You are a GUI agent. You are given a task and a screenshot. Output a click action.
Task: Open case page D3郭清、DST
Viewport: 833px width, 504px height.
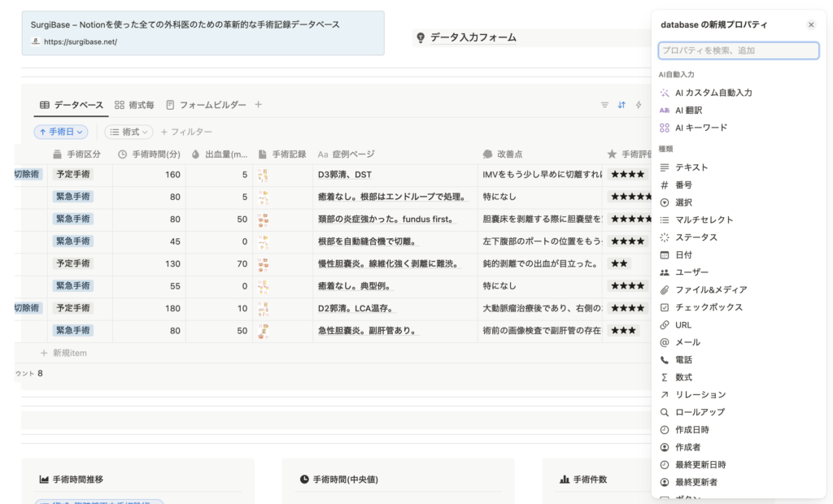tap(345, 175)
